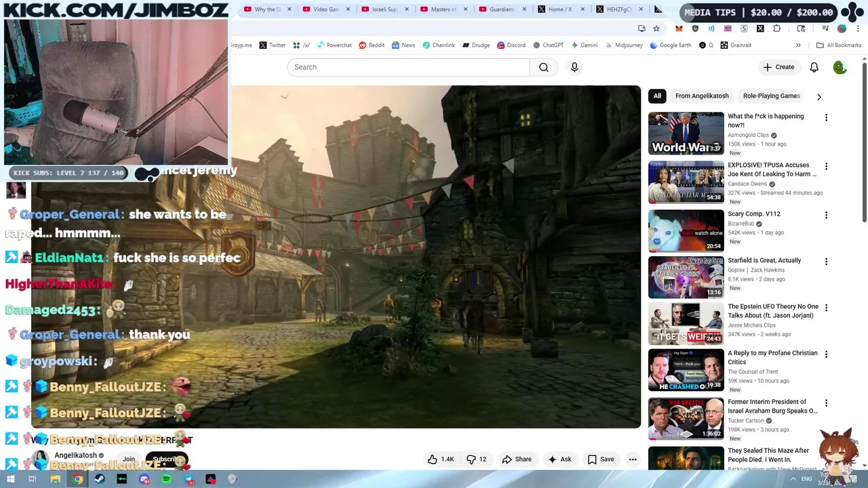Open options for 'EXPLOSIVE! TPUSA Accuses' video

click(826, 166)
